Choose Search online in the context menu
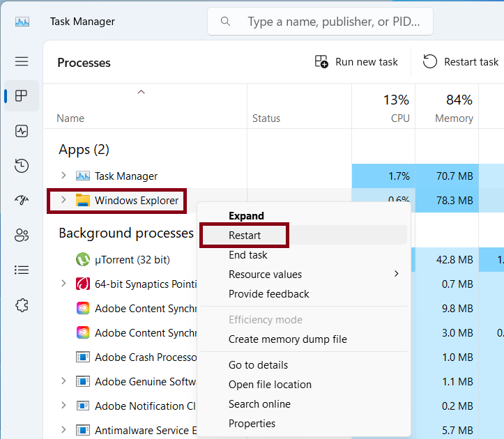This screenshot has height=439, width=504. click(x=259, y=404)
